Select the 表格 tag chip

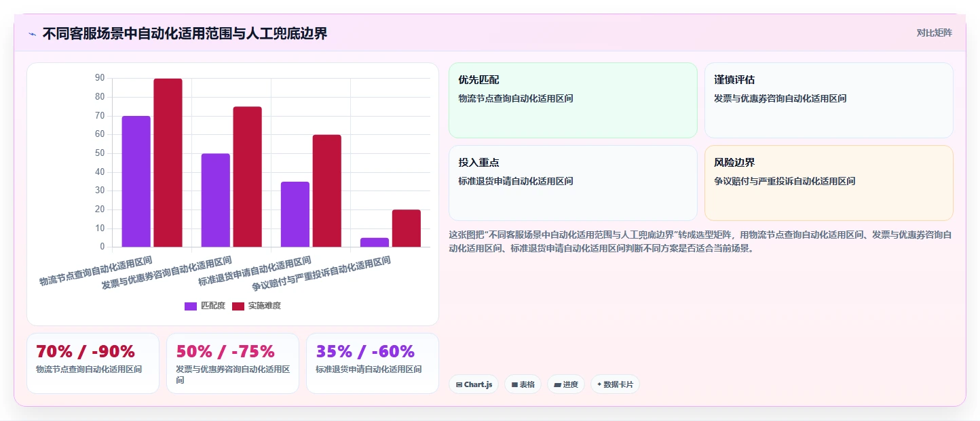[523, 384]
